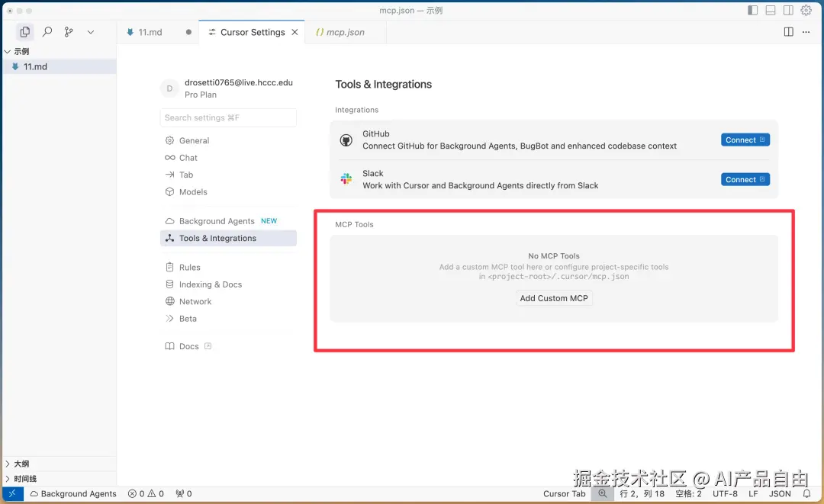
Task: Select UTF-8 encoding in status bar
Action: click(725, 493)
